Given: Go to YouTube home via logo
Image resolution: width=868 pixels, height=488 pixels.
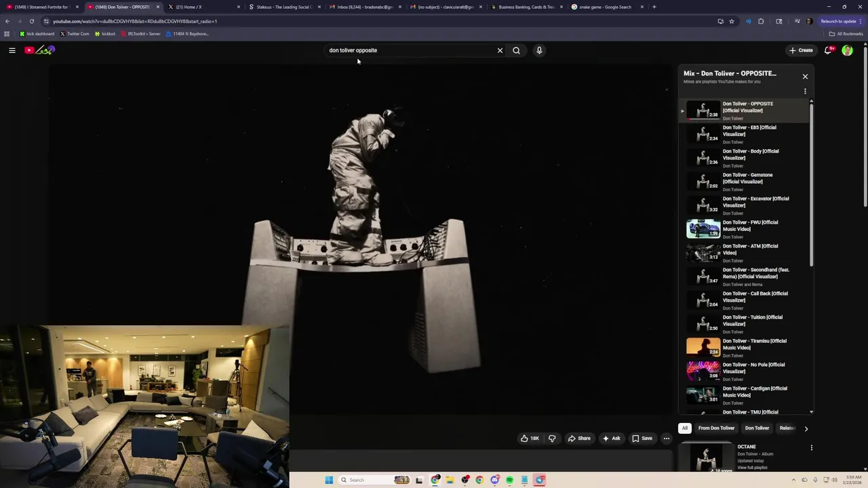Looking at the screenshot, I should [39, 50].
